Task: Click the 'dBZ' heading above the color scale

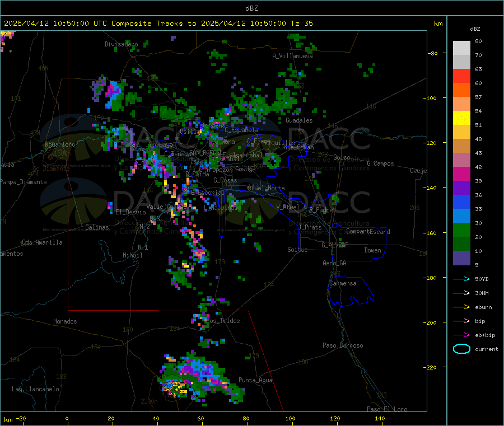Action: tap(475, 29)
